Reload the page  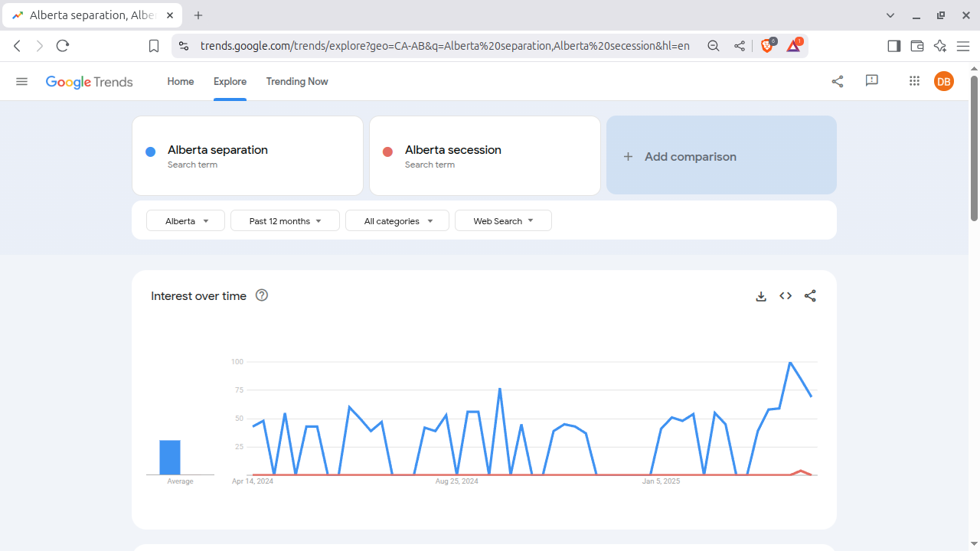(x=63, y=46)
